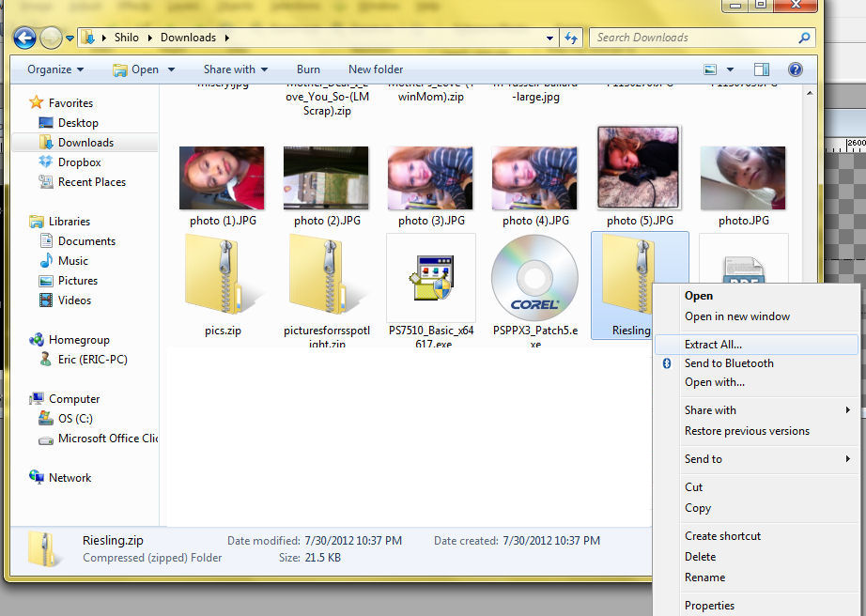This screenshot has height=616, width=866.
Task: Select the PSPPX3_Patch5.exe Corel disc icon
Action: click(x=534, y=278)
